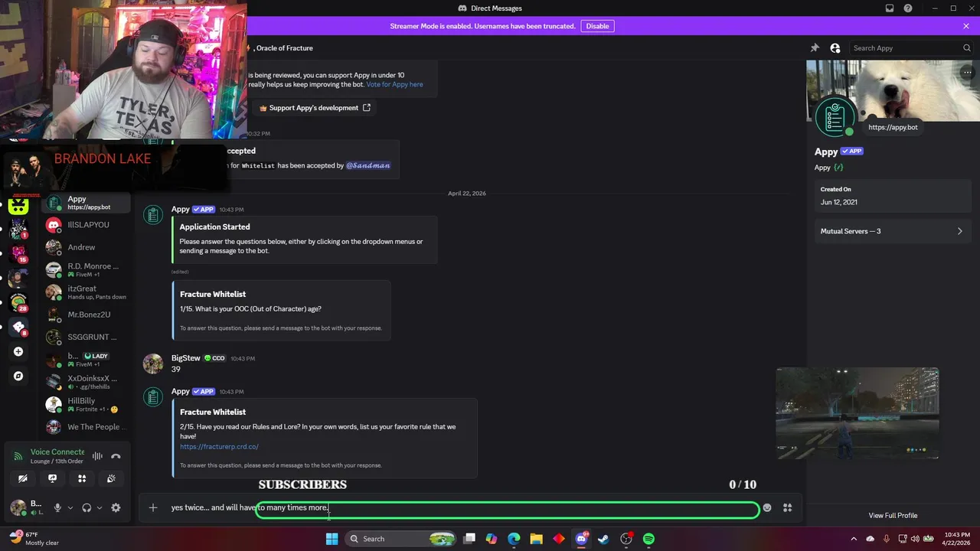Open Steam from taskbar

click(604, 539)
